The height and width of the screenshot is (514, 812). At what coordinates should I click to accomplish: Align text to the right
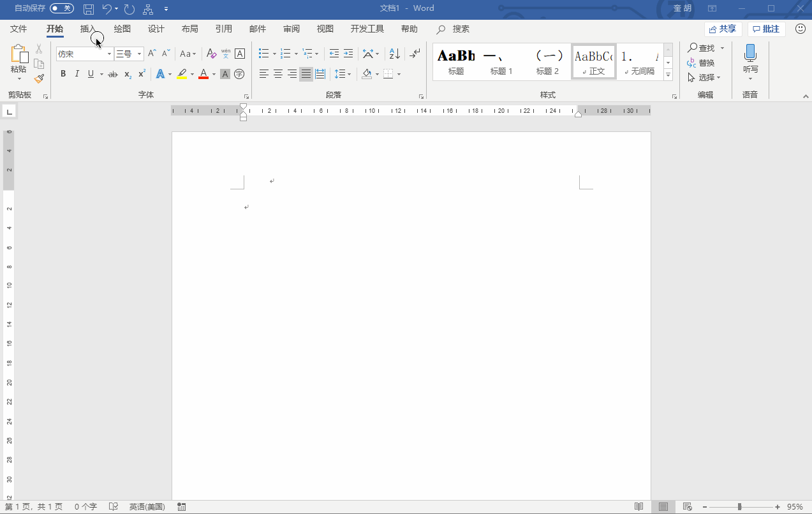pos(292,74)
